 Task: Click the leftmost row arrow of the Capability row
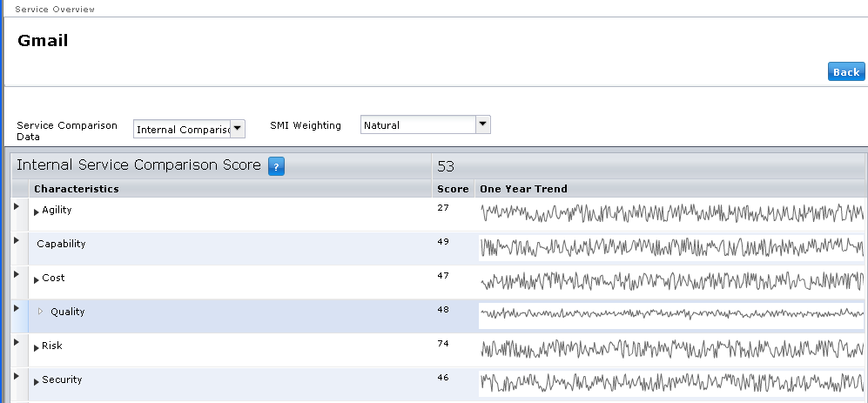tap(17, 240)
